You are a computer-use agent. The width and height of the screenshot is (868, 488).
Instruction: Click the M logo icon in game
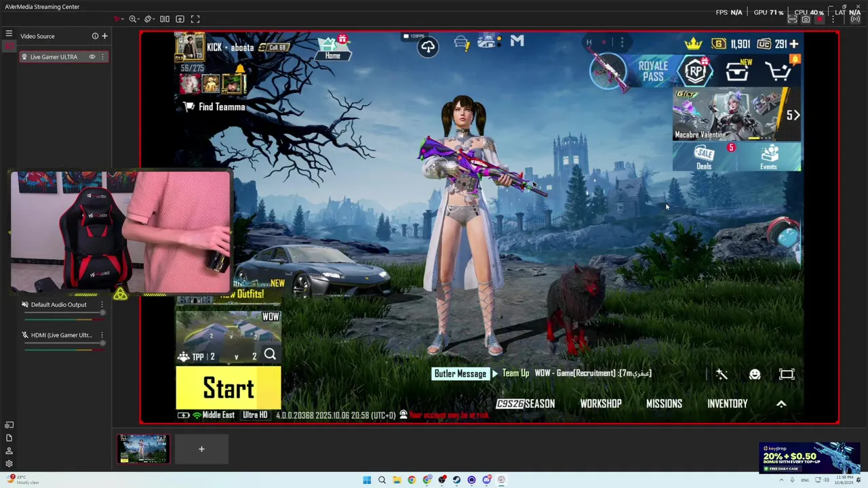pyautogui.click(x=517, y=41)
